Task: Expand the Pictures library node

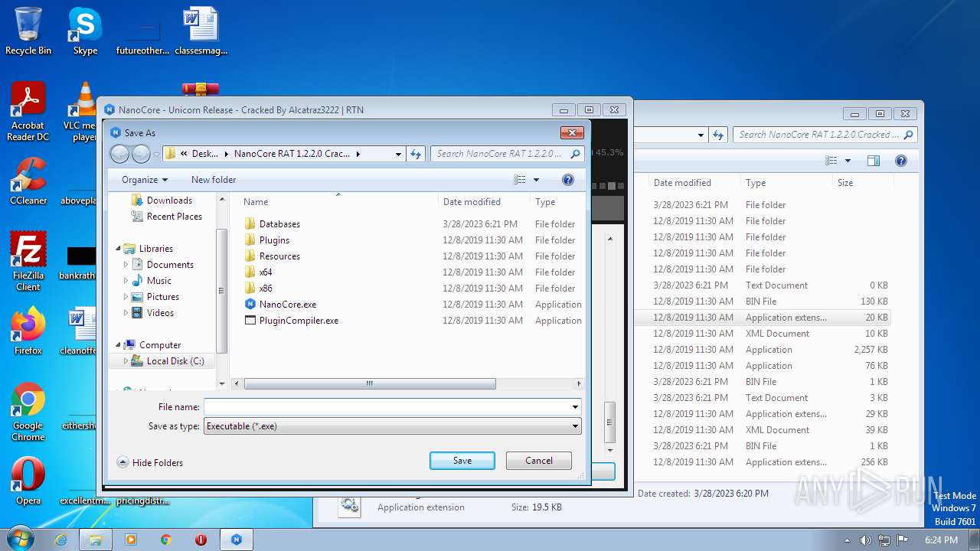Action: [126, 297]
